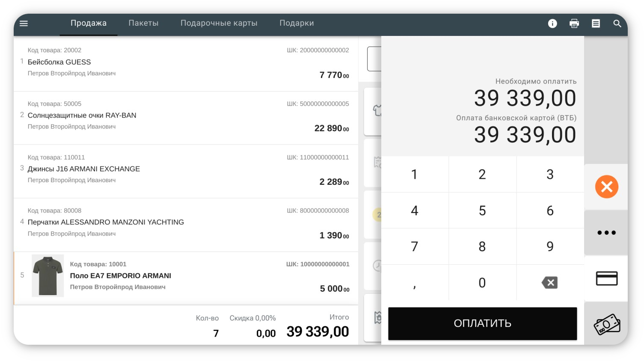Tap digit 1 on the keypad

[415, 174]
